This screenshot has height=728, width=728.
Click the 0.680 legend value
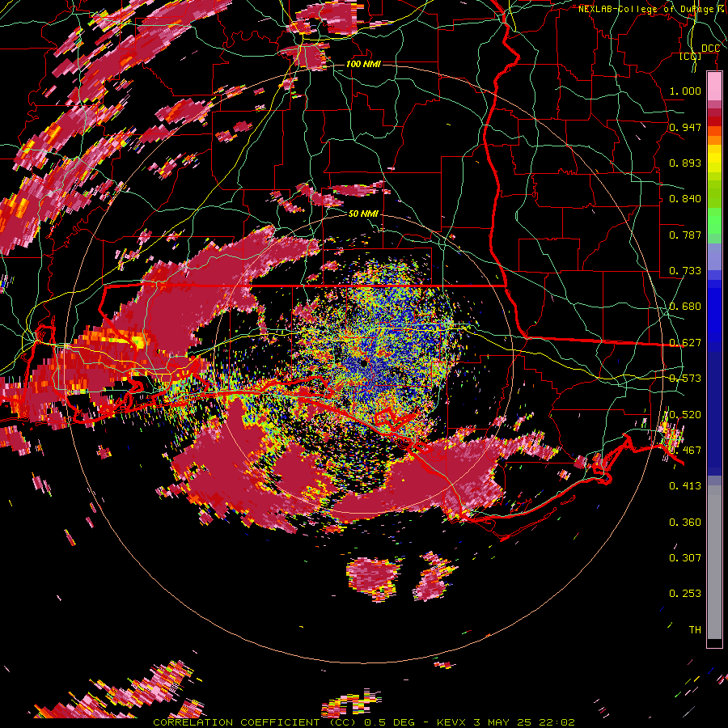pos(685,307)
